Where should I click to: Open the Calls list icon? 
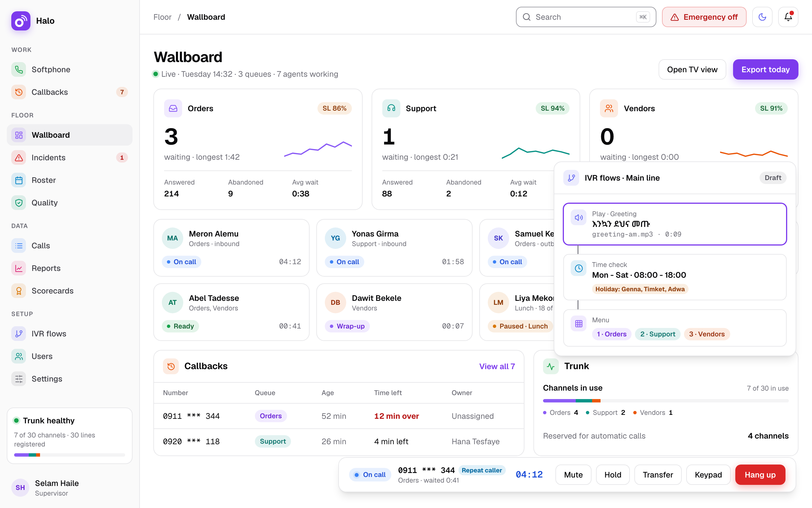coord(19,246)
